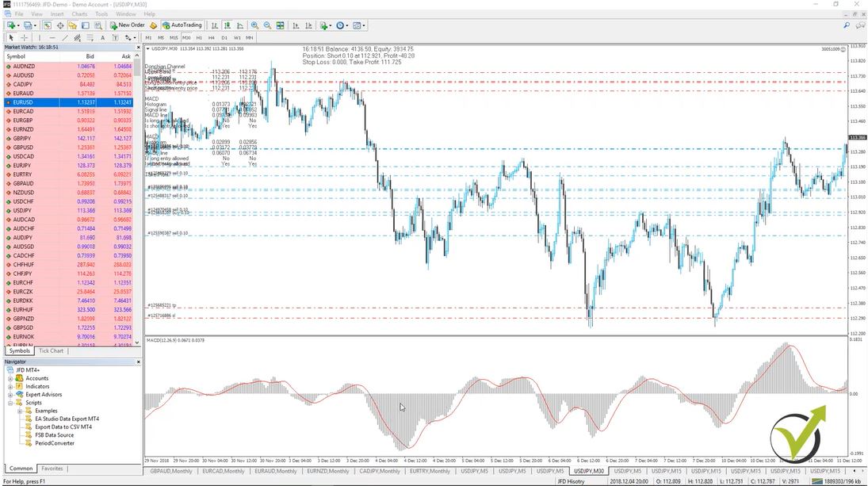Viewport: 868px width, 486px height.
Task: Toggle chart Auto Scroll
Action: point(296,25)
